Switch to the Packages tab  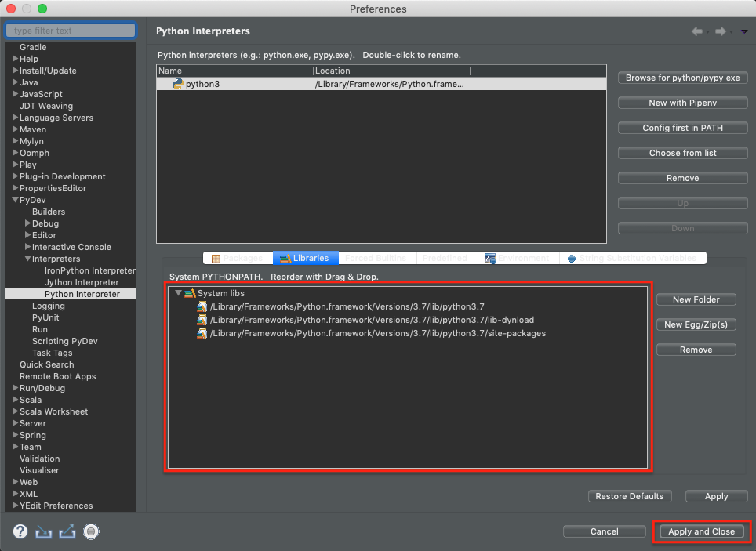(x=238, y=258)
